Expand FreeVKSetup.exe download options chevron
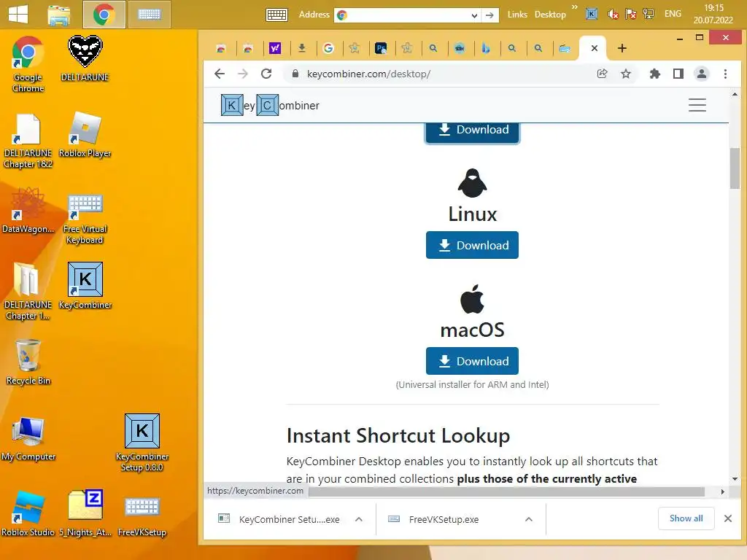The width and height of the screenshot is (747, 560). point(528,519)
